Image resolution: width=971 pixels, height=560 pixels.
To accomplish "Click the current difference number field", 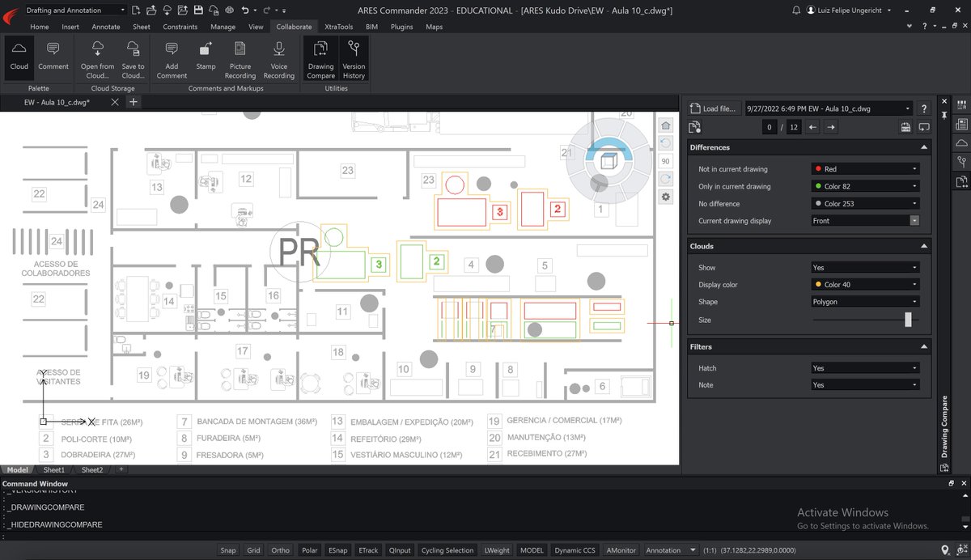I will pyautogui.click(x=771, y=127).
